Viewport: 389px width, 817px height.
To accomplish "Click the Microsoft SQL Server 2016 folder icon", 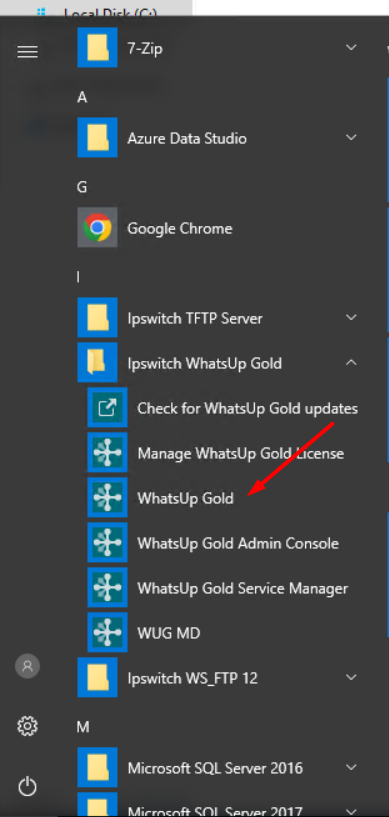I will click(x=97, y=768).
